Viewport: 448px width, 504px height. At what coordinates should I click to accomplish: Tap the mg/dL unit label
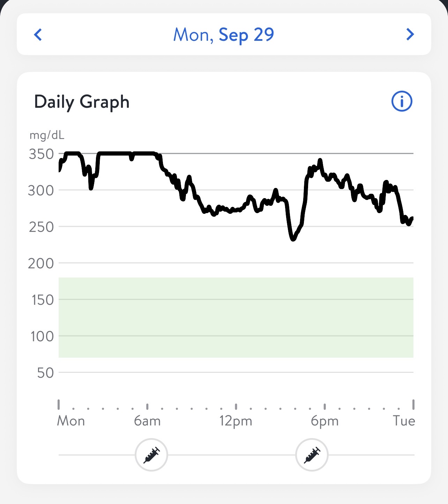click(x=47, y=135)
